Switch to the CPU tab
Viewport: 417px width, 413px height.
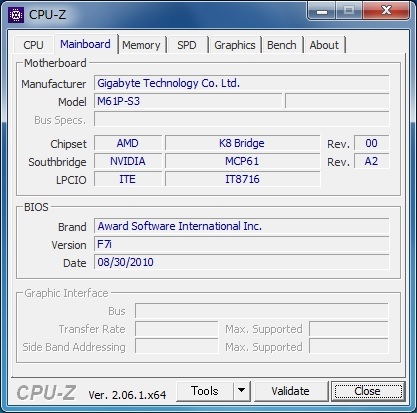tap(33, 45)
